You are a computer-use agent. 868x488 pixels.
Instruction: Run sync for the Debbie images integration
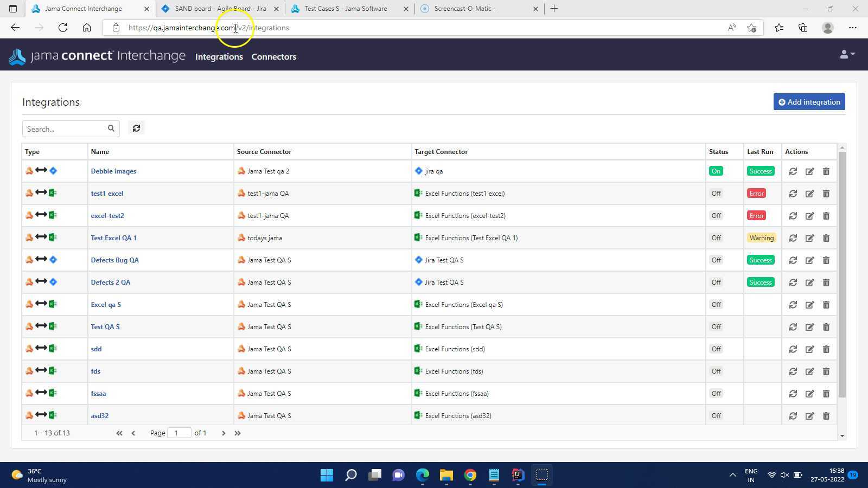click(793, 171)
